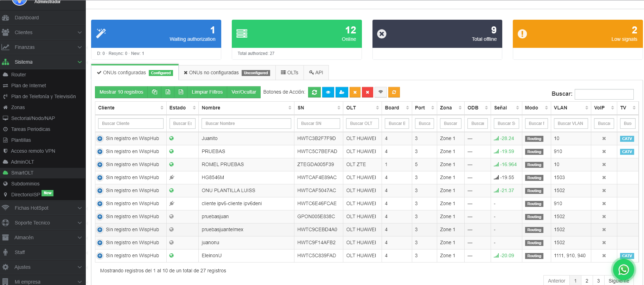Click the blue add-user action button

342,92
